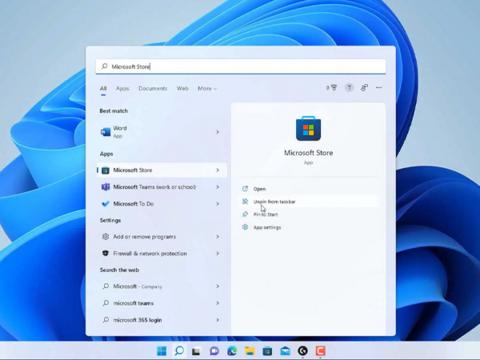This screenshot has width=480, height=360.
Task: Search the web for microsoft 365 login
Action: (162, 320)
